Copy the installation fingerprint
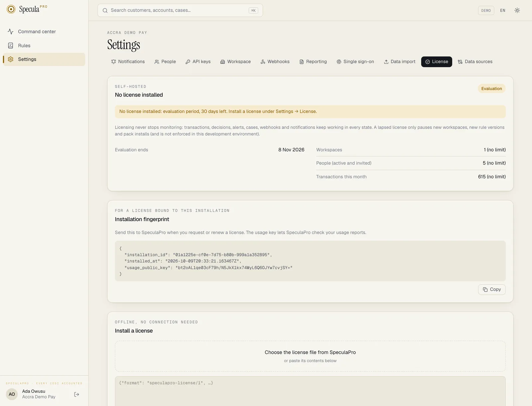Image resolution: width=532 pixels, height=406 pixels. (492, 289)
